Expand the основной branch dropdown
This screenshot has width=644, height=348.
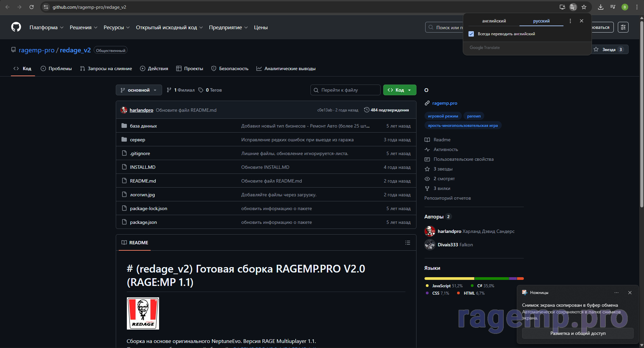[139, 90]
